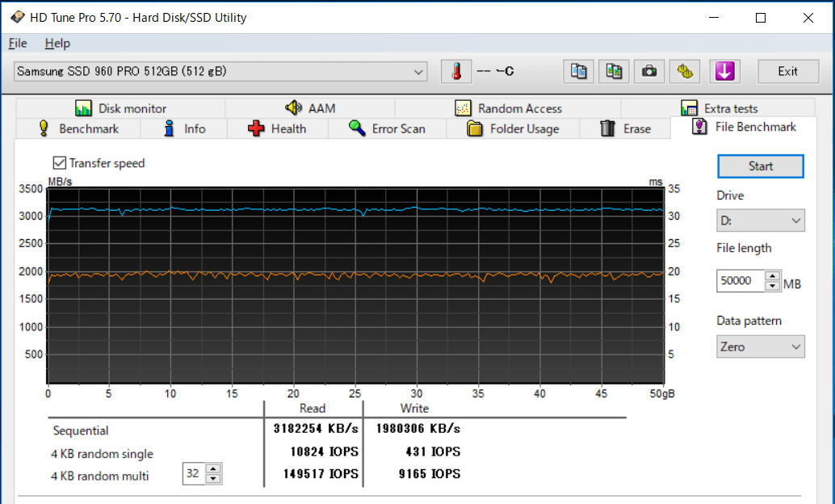Increase file length with up arrow
The width and height of the screenshot is (835, 504).
772,276
